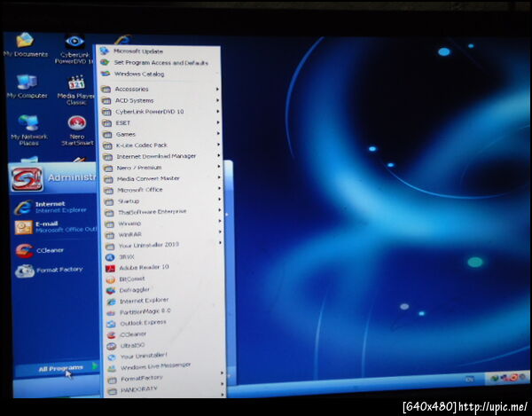Open My Computer desktop icon
Viewport: 532px width, 416px height.
27,87
